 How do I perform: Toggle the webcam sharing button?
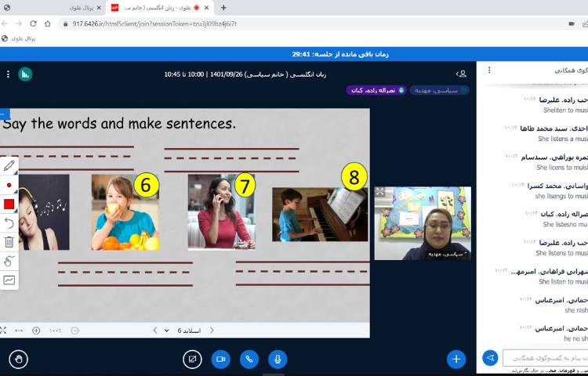[221, 359]
